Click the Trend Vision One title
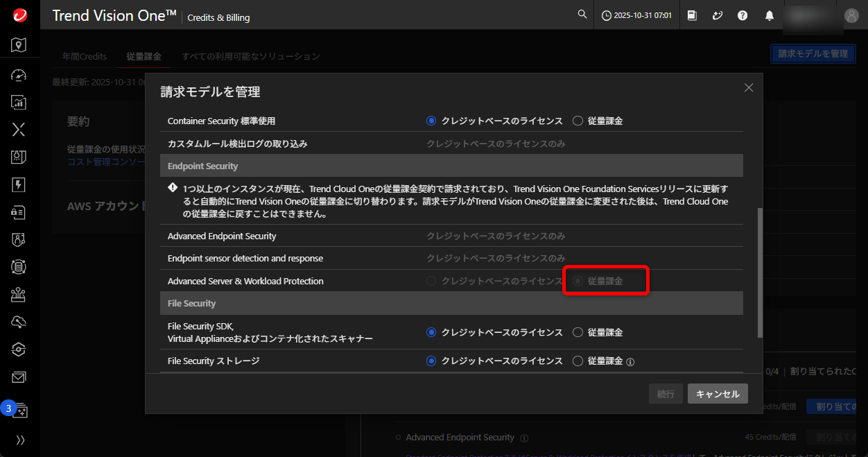 (x=114, y=15)
